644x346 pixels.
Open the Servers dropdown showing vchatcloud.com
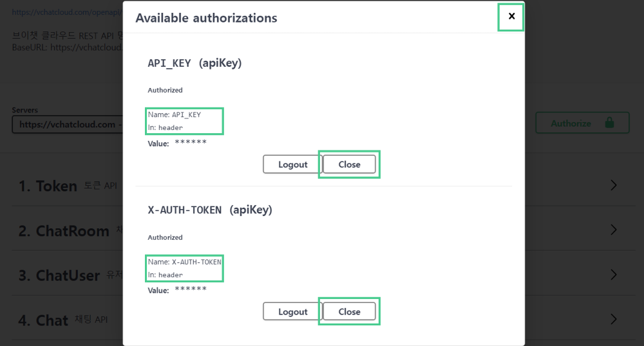(68, 124)
